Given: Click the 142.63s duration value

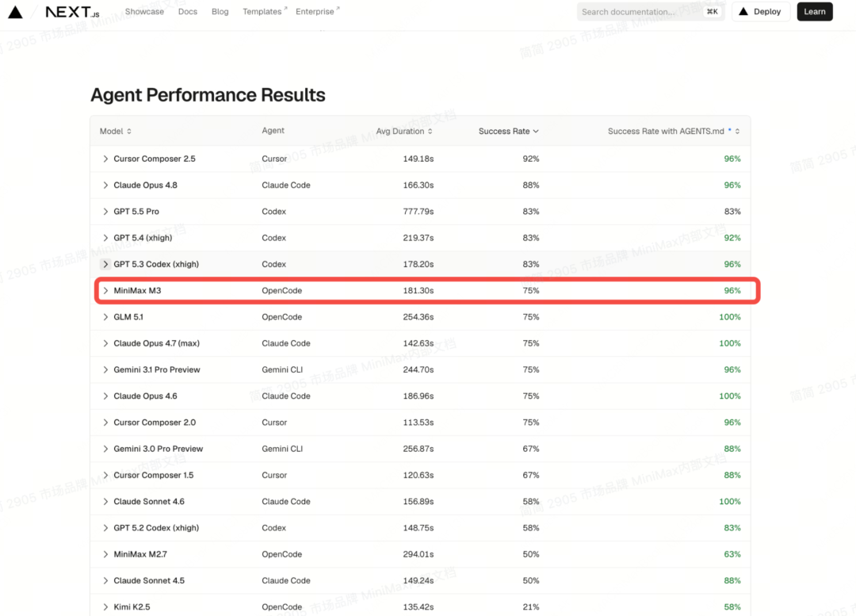Looking at the screenshot, I should [x=418, y=343].
